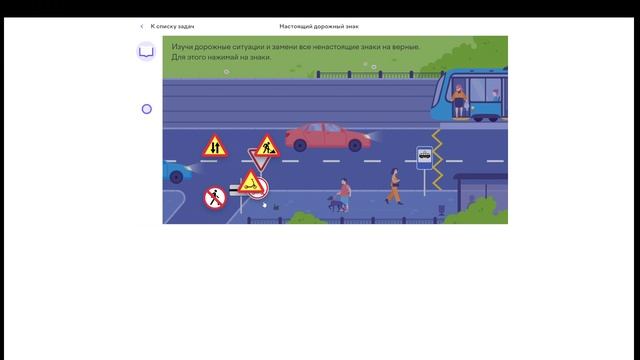Image resolution: width=640 pixels, height=360 pixels.
Task: Click the blue tram stop sign
Action: tap(424, 158)
